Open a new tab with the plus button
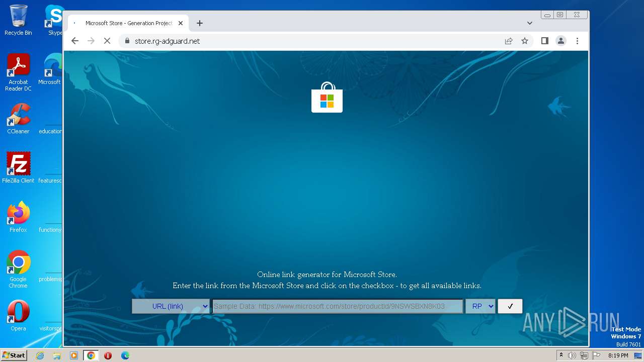Screen dimensions: 644x362 (200, 23)
